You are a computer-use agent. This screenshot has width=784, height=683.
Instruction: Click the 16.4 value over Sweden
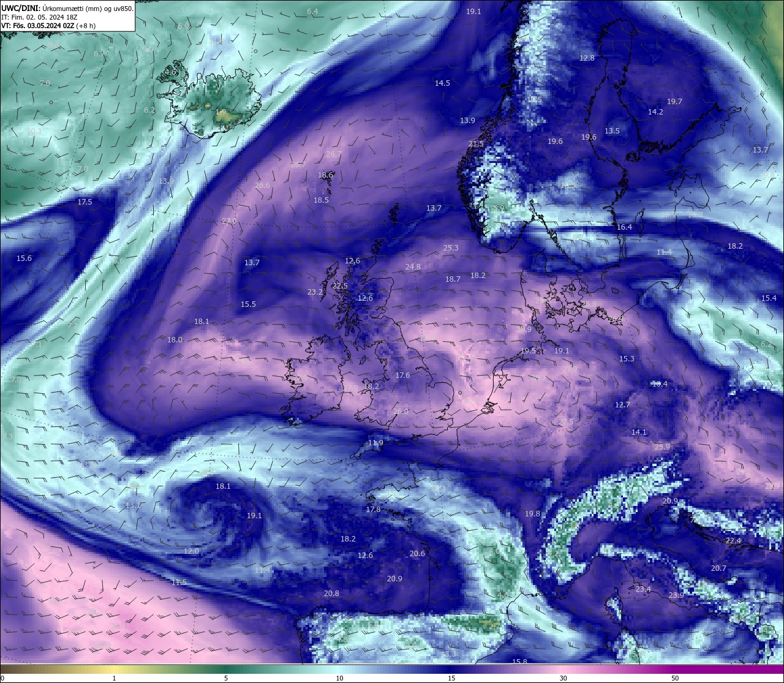click(624, 227)
